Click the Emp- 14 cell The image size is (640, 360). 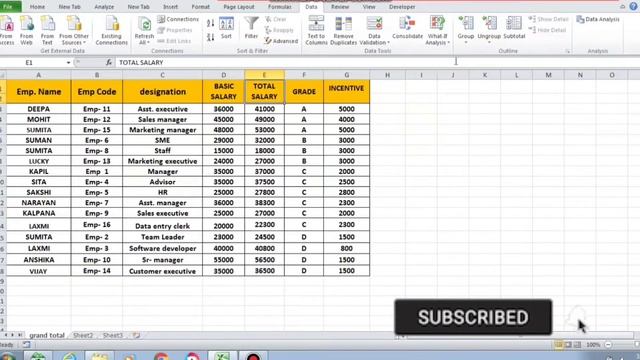click(97, 271)
